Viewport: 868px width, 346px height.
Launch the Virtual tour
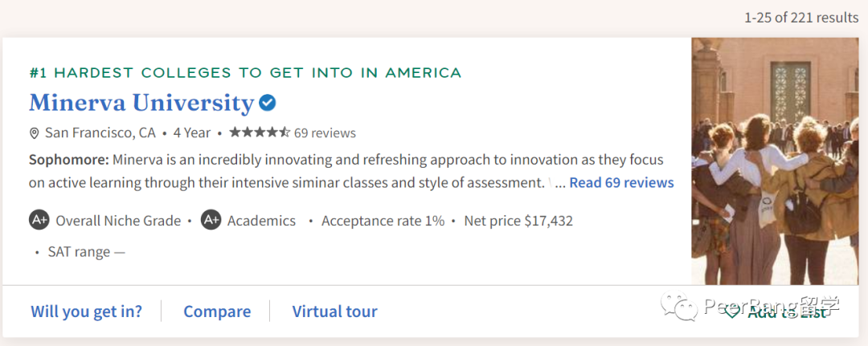[334, 311]
